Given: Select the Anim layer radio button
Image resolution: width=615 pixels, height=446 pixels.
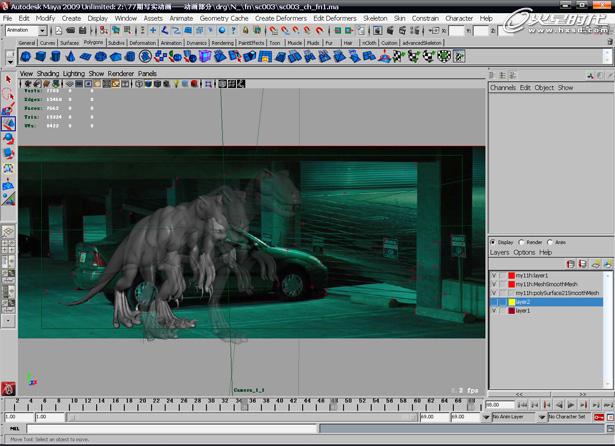Looking at the screenshot, I should [550, 242].
